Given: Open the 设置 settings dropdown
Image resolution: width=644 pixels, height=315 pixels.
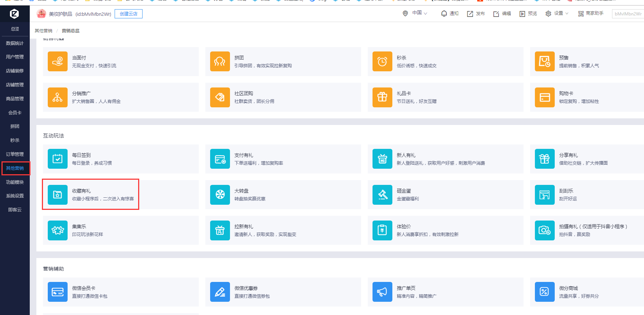Looking at the screenshot, I should point(557,13).
